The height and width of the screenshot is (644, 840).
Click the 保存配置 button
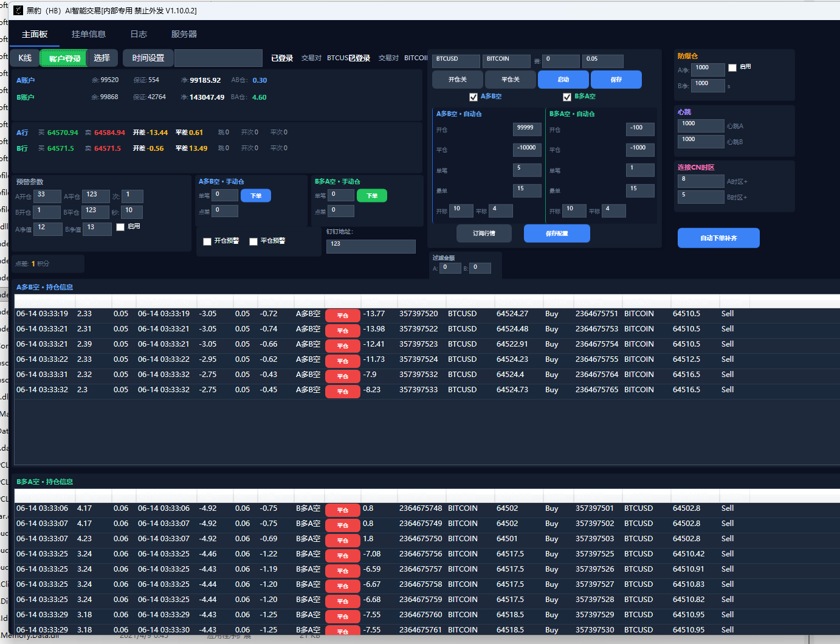point(557,234)
